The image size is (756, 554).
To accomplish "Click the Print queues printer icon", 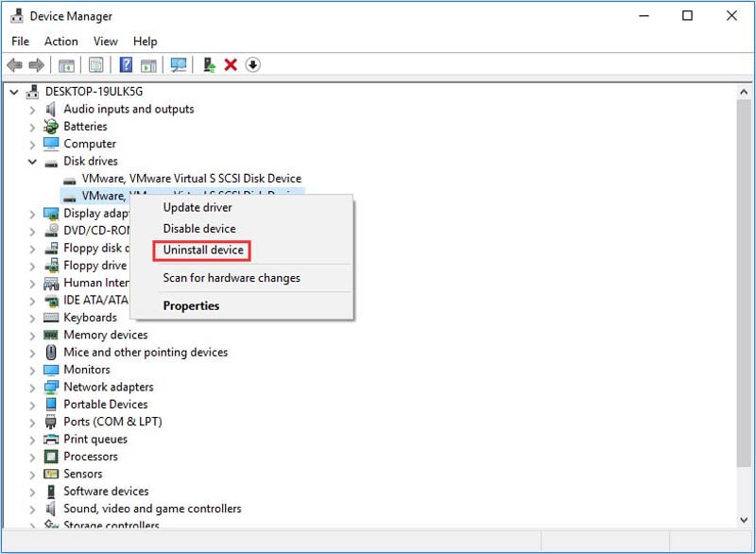I will tap(51, 440).
